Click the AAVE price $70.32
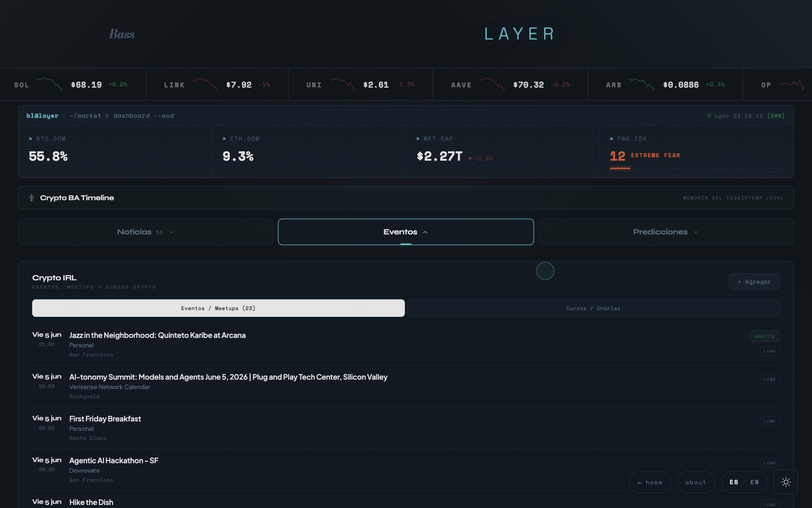The height and width of the screenshot is (508, 812). (529, 85)
